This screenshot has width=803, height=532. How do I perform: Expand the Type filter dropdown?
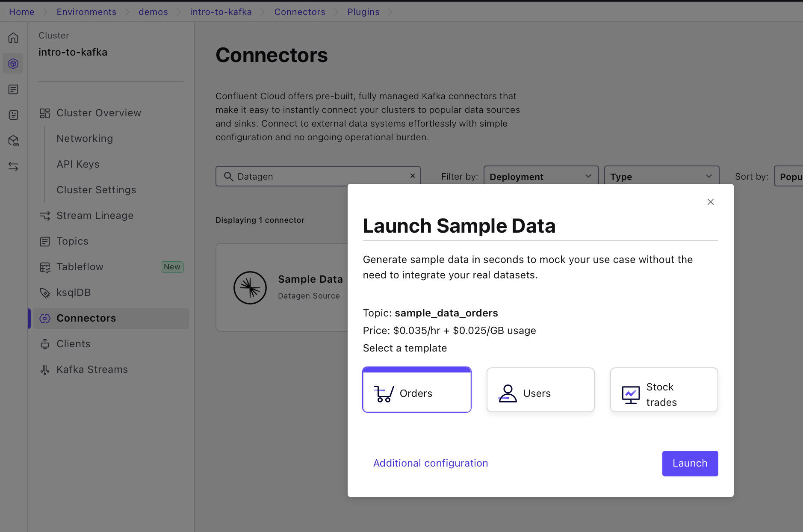tap(661, 176)
